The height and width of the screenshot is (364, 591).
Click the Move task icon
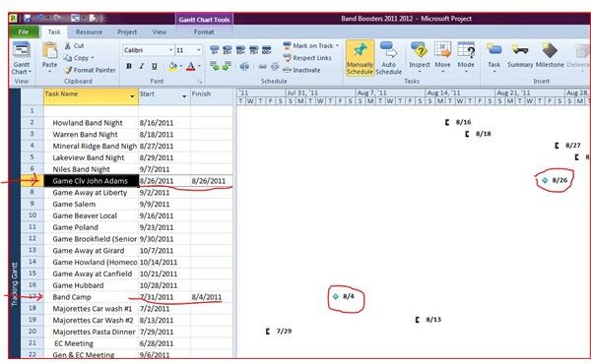point(442,56)
